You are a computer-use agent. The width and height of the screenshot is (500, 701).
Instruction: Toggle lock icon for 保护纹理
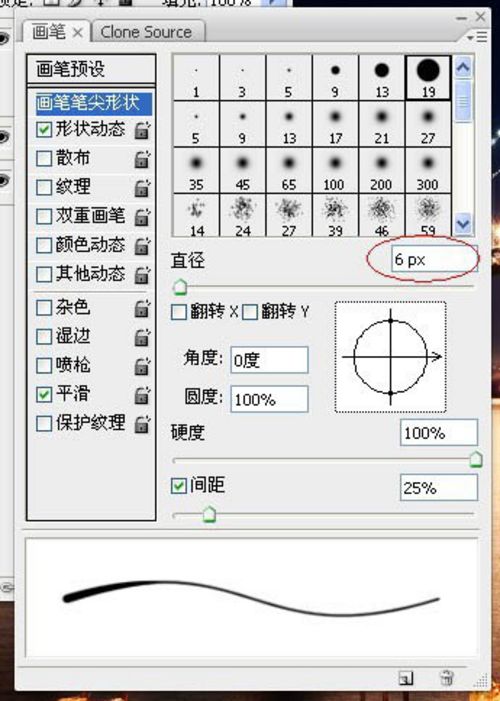[142, 424]
